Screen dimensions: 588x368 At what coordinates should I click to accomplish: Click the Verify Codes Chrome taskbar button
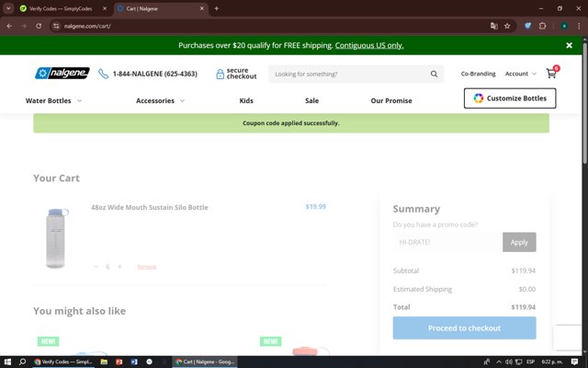[63, 362]
